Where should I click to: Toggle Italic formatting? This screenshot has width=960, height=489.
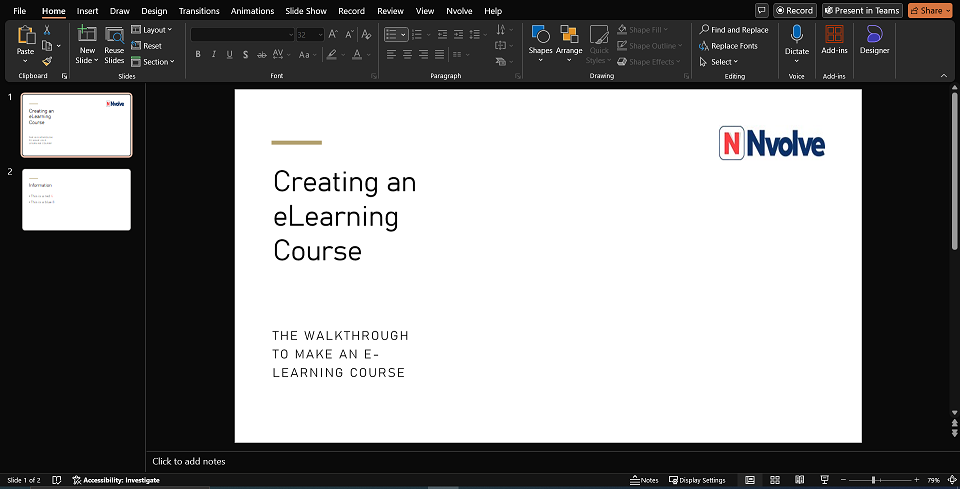pos(214,54)
